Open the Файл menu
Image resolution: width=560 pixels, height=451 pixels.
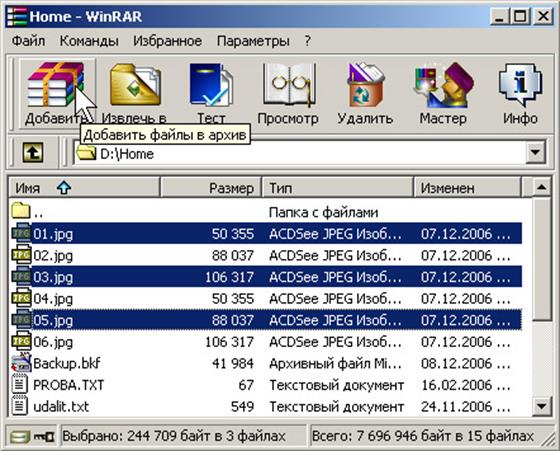tap(29, 41)
